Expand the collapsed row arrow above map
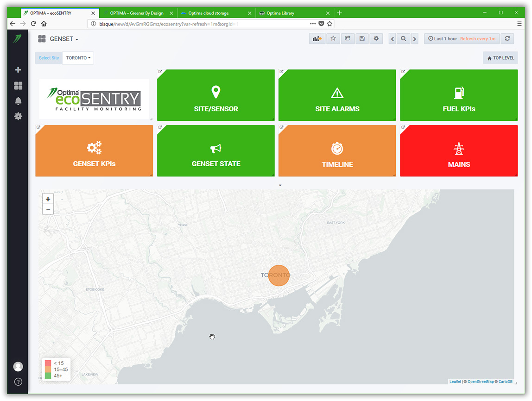The width and height of the screenshot is (532, 401). pos(280,185)
